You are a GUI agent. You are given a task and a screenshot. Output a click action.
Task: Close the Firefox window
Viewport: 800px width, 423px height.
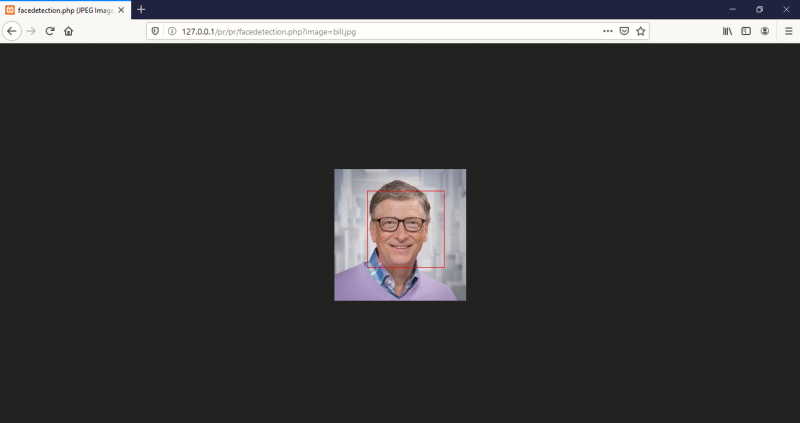click(786, 9)
